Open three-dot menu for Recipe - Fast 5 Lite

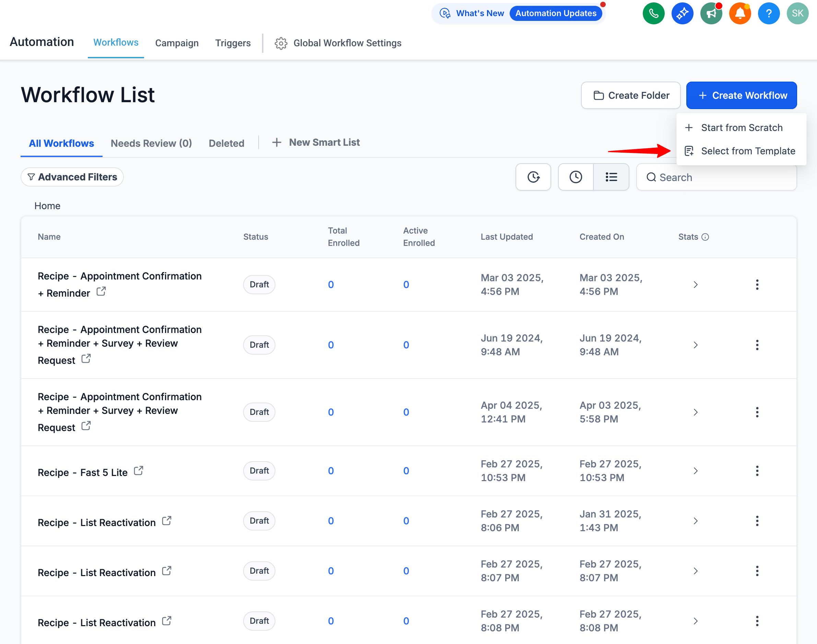757,470
